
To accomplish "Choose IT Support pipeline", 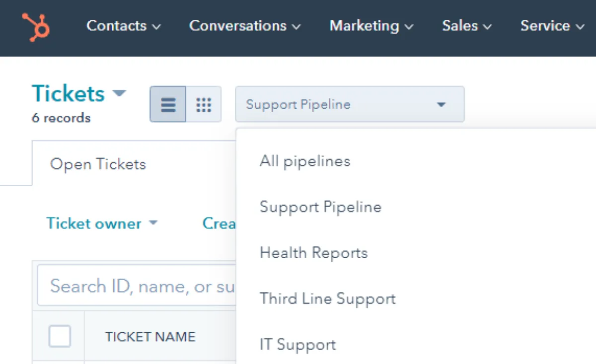I will point(298,345).
